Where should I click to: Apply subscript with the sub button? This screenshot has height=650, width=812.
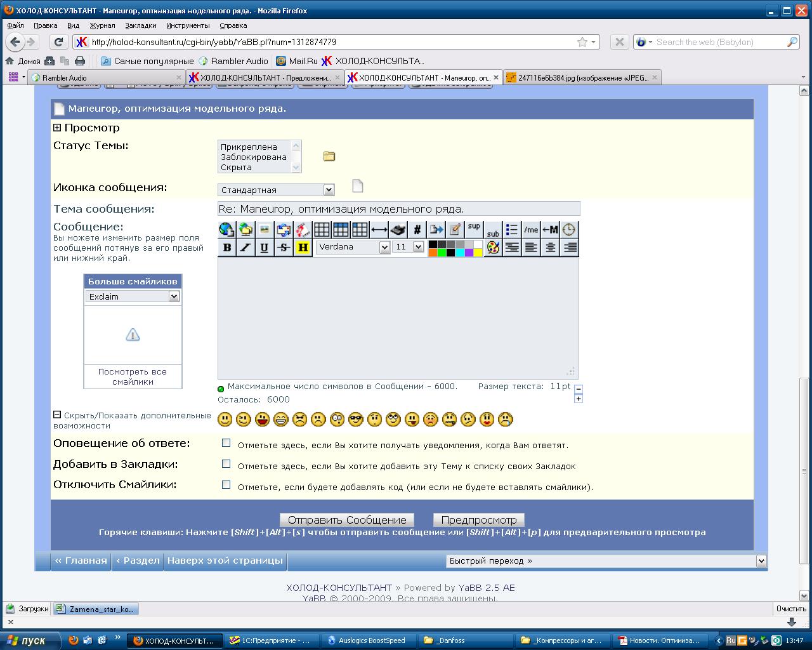tap(493, 229)
